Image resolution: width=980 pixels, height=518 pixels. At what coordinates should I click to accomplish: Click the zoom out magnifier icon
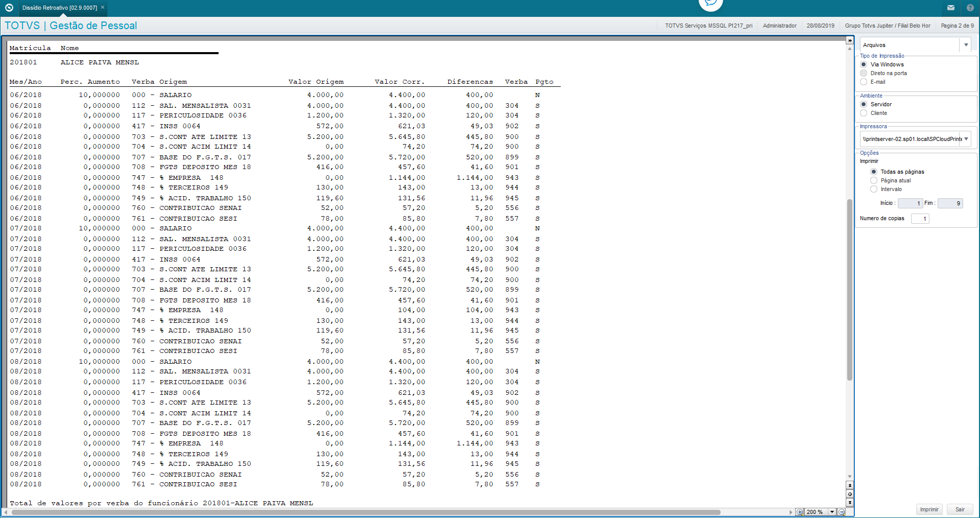click(842, 512)
